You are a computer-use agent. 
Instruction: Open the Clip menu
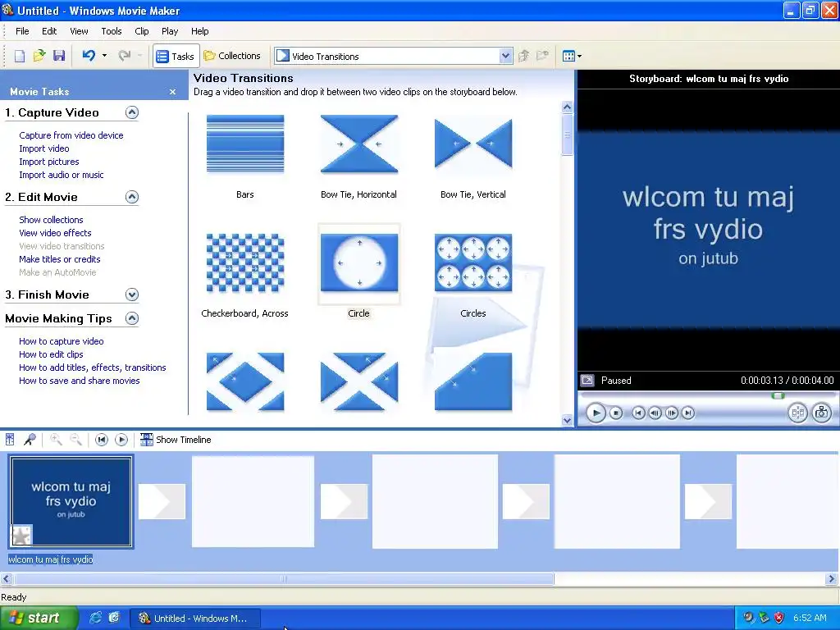[x=141, y=31]
